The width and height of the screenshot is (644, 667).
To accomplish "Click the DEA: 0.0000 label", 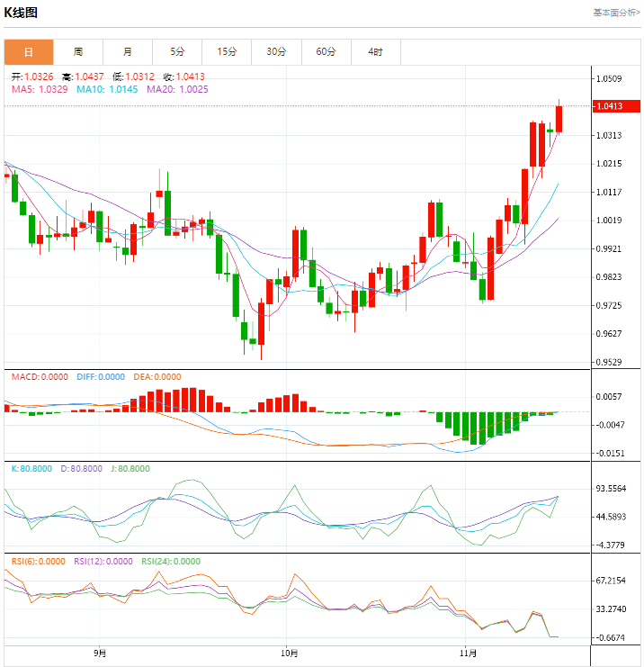I will point(157,377).
